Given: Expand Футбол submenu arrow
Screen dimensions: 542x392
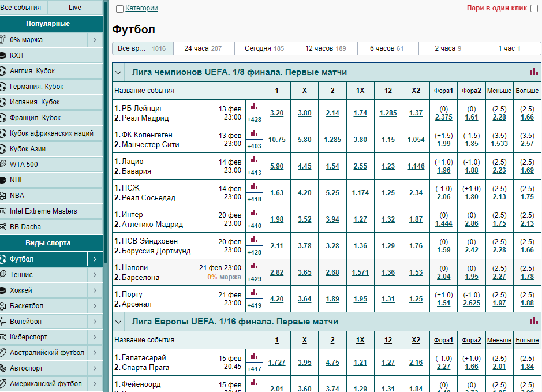Looking at the screenshot, I should pyautogui.click(x=95, y=259).
